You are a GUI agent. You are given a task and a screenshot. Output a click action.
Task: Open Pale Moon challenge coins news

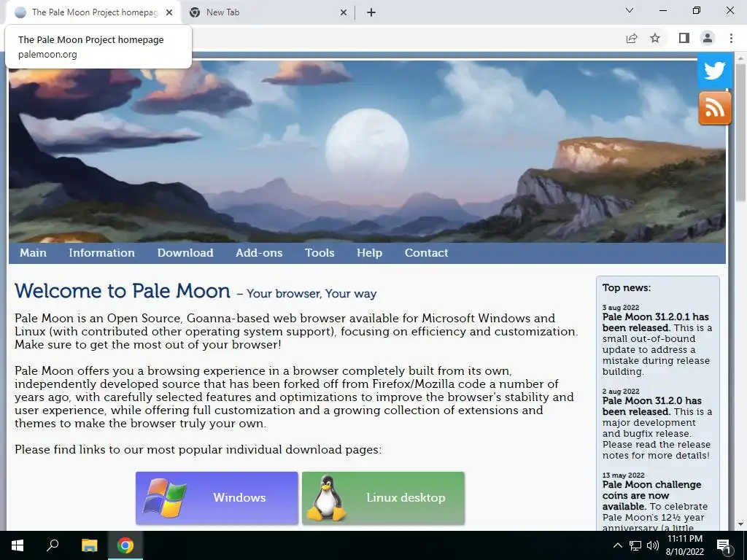pos(651,495)
